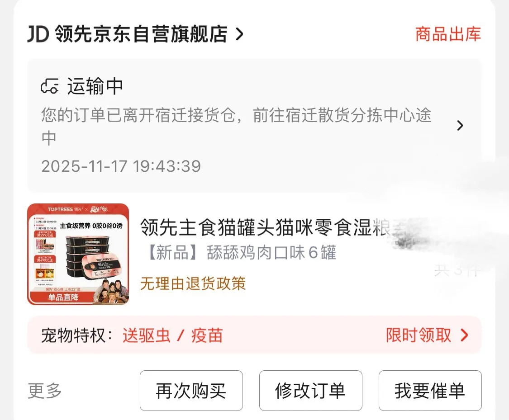The width and height of the screenshot is (509, 420).
Task: Expand the chevron next to 限时领取
Action: point(465,335)
